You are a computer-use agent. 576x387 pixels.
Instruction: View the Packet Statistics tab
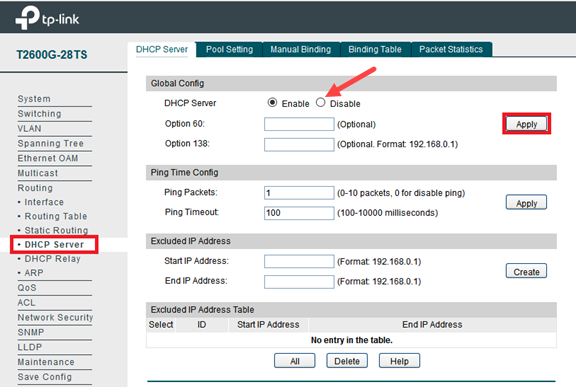tap(451, 50)
